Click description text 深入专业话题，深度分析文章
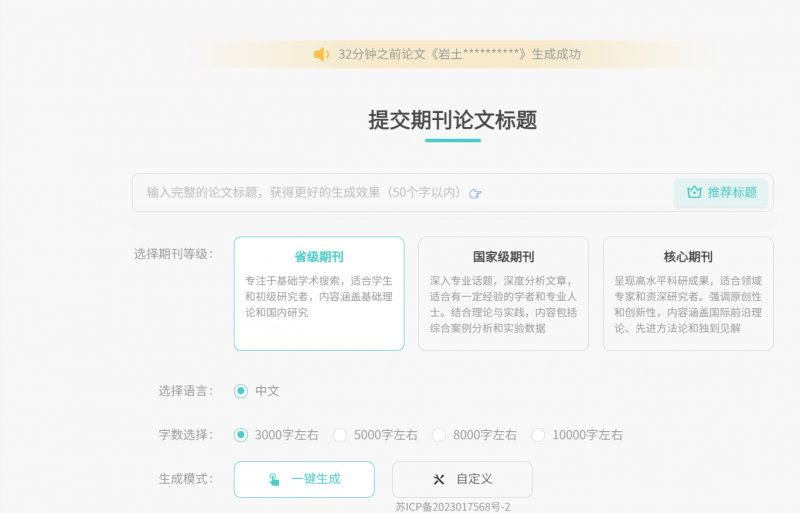This screenshot has width=800, height=513. 503,304
